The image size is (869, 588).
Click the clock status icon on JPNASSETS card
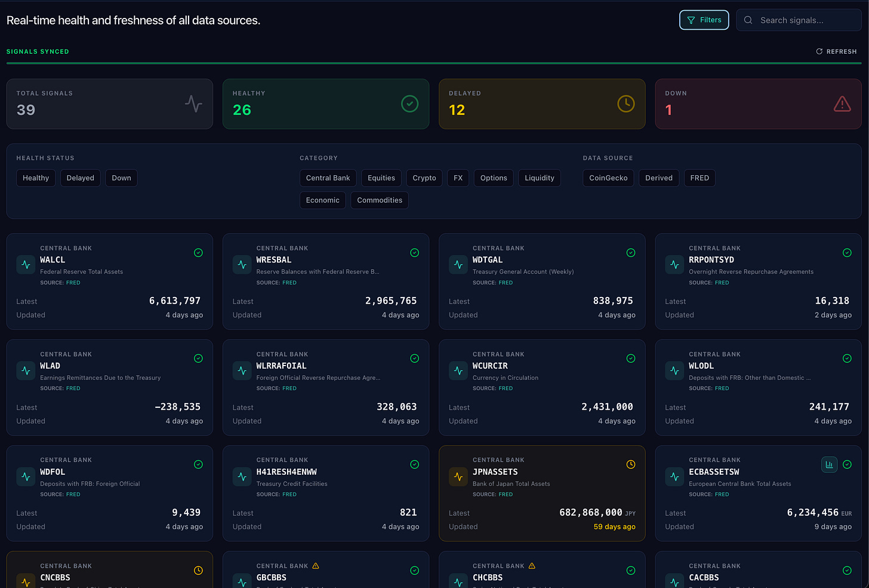pyautogui.click(x=631, y=465)
